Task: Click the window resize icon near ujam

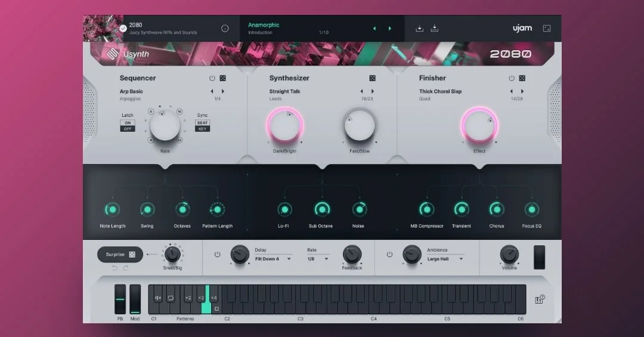Action: click(547, 29)
